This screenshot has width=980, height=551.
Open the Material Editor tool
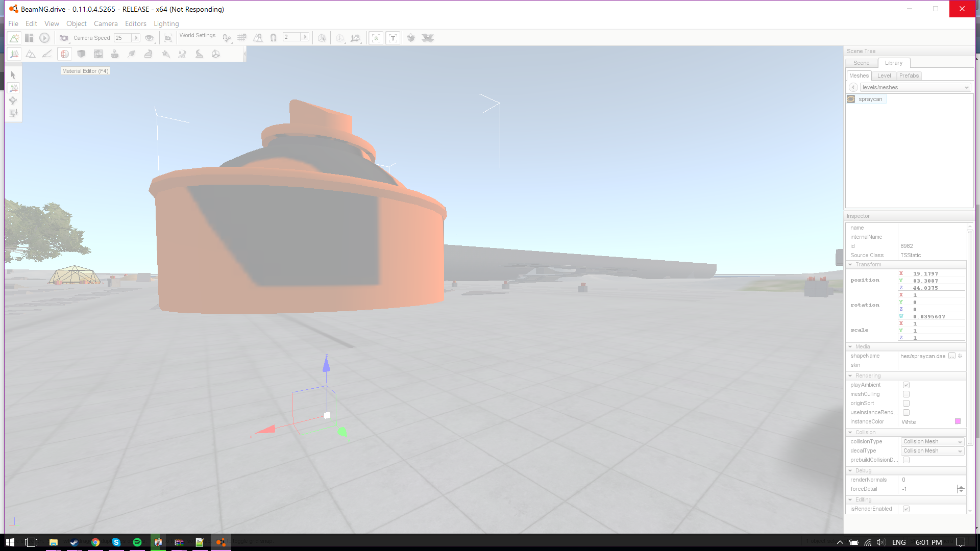64,54
